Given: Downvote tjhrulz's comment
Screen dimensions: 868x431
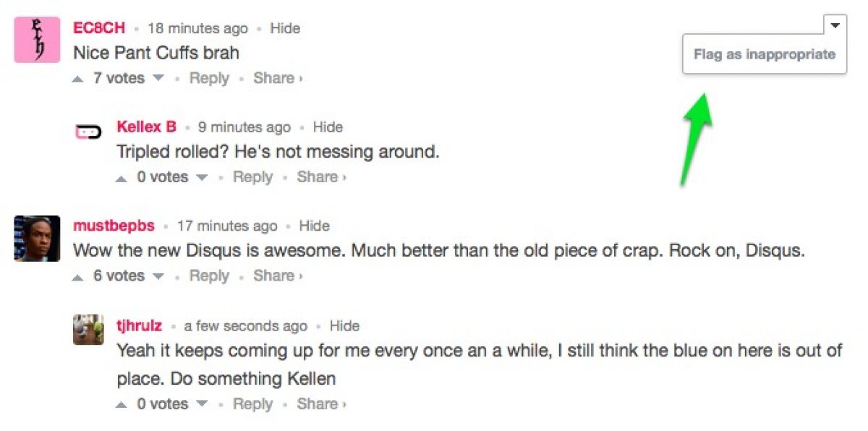Looking at the screenshot, I should [202, 405].
